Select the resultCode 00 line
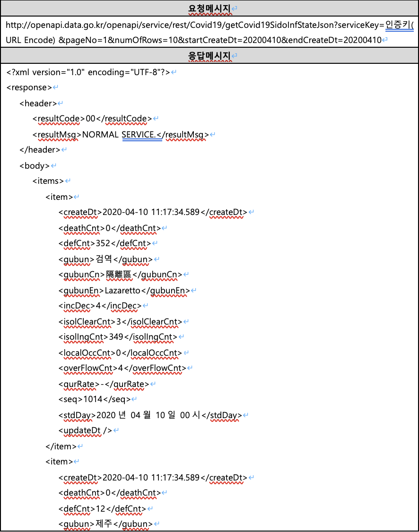 [x=92, y=119]
